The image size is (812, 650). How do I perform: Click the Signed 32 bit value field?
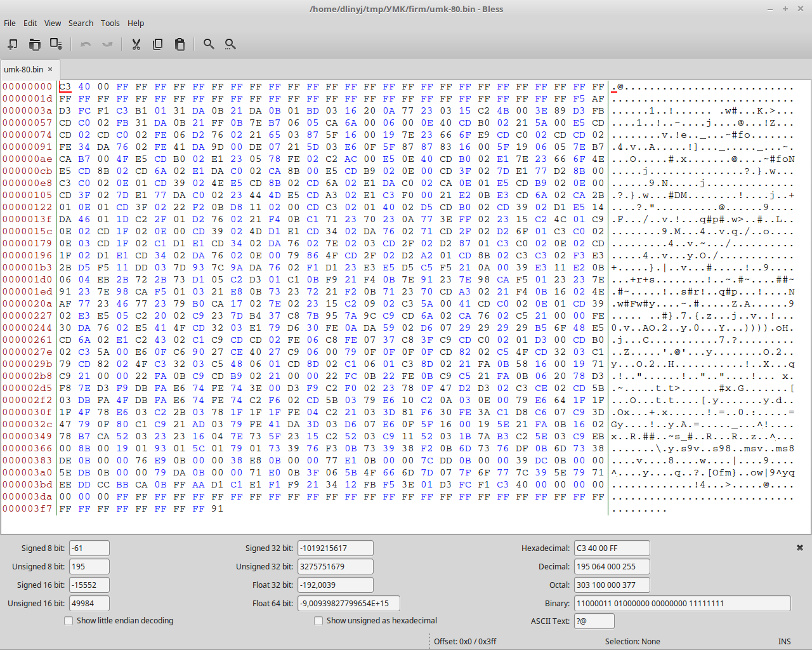click(x=335, y=548)
